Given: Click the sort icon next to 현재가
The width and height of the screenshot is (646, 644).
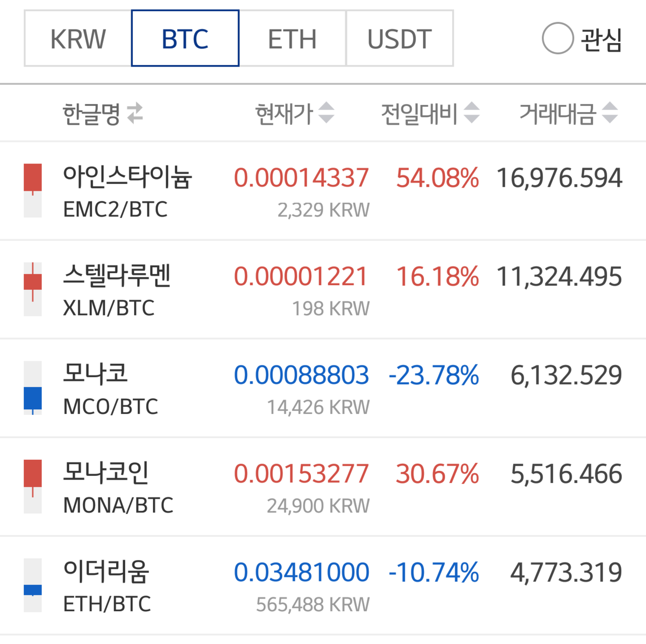Looking at the screenshot, I should coord(326,113).
